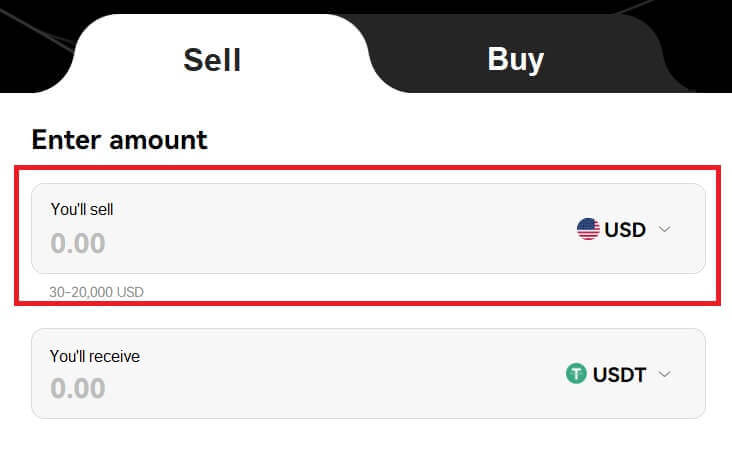Click the "Enter amount" heading
Image resolution: width=732 pixels, height=460 pixels.
click(119, 139)
